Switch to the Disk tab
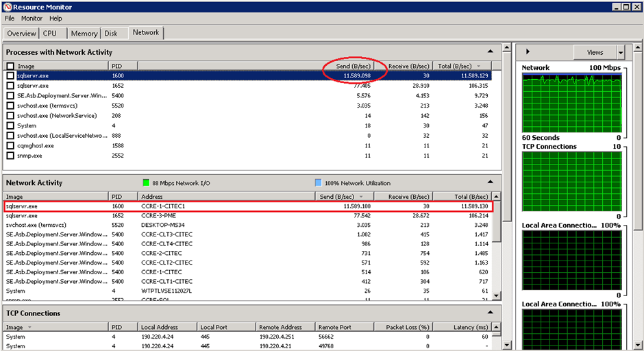This screenshot has height=351, width=644. (114, 34)
